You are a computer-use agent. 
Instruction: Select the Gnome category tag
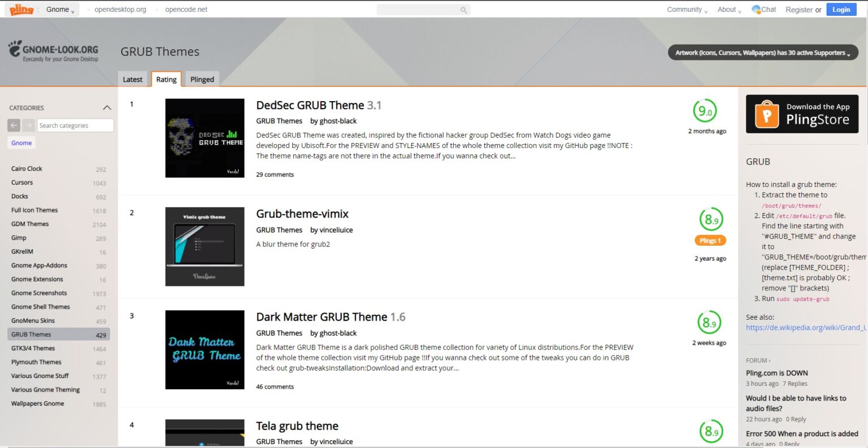click(x=21, y=143)
